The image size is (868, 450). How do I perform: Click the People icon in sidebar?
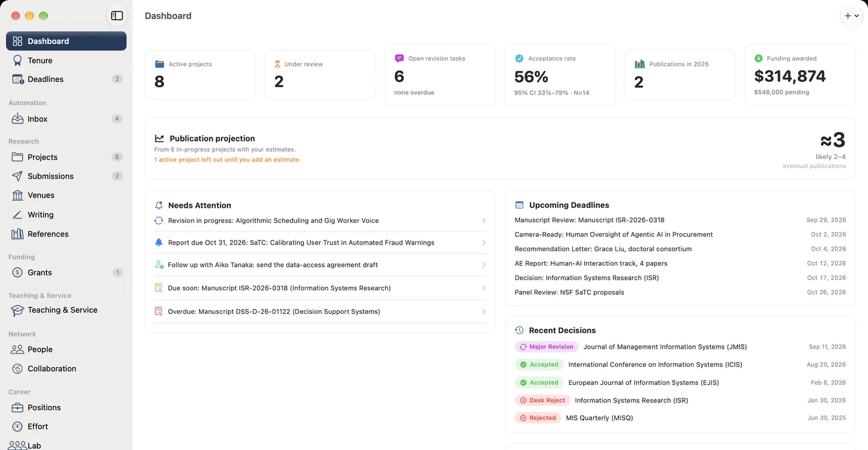pyautogui.click(x=17, y=349)
